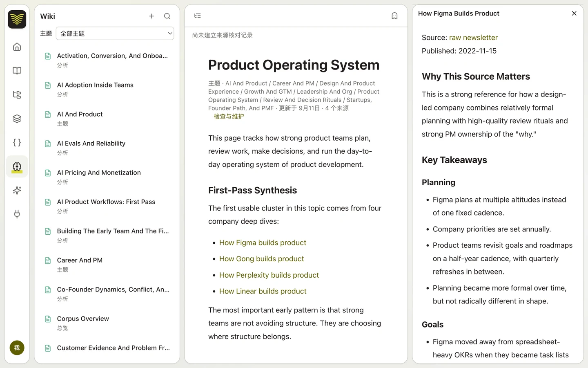Screen dimensions: 588x368
Task: Follow the How Perplexity builds product link
Action: [269, 275]
